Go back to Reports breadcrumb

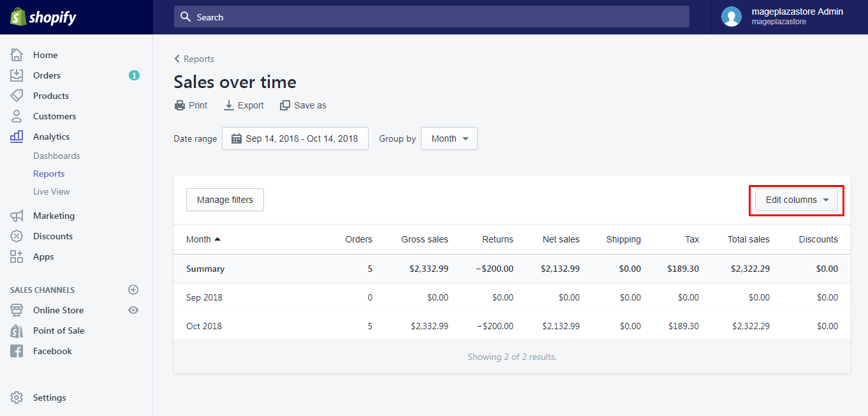195,59
